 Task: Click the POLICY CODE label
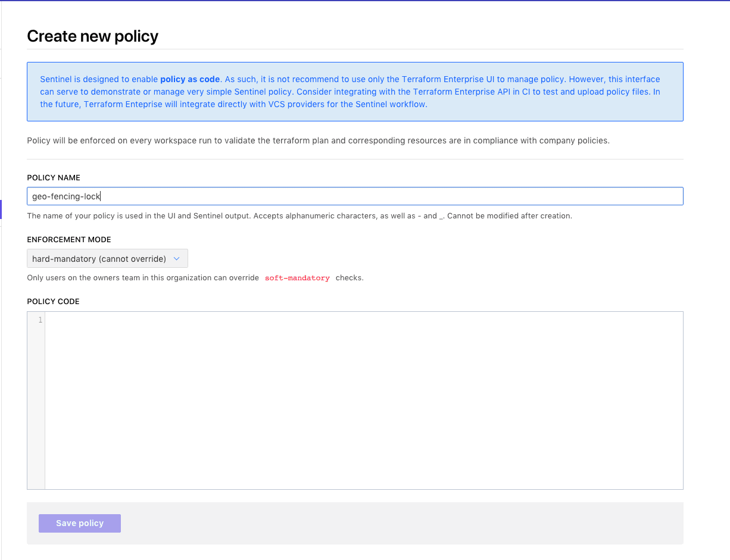pyautogui.click(x=53, y=302)
